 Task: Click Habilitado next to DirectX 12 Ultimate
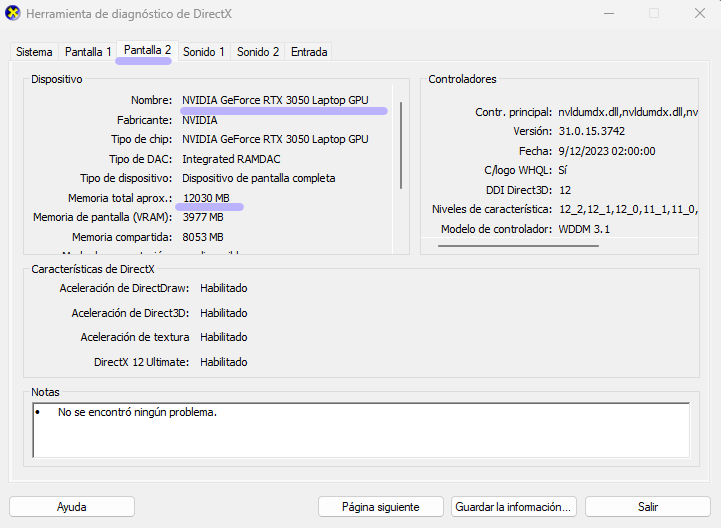coord(223,362)
